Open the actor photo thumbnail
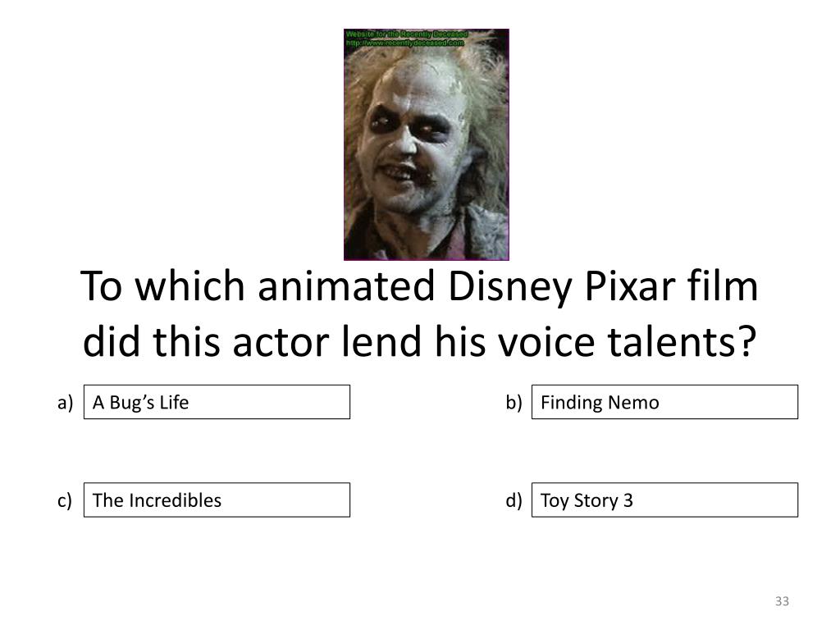The height and width of the screenshot is (630, 840). [427, 144]
